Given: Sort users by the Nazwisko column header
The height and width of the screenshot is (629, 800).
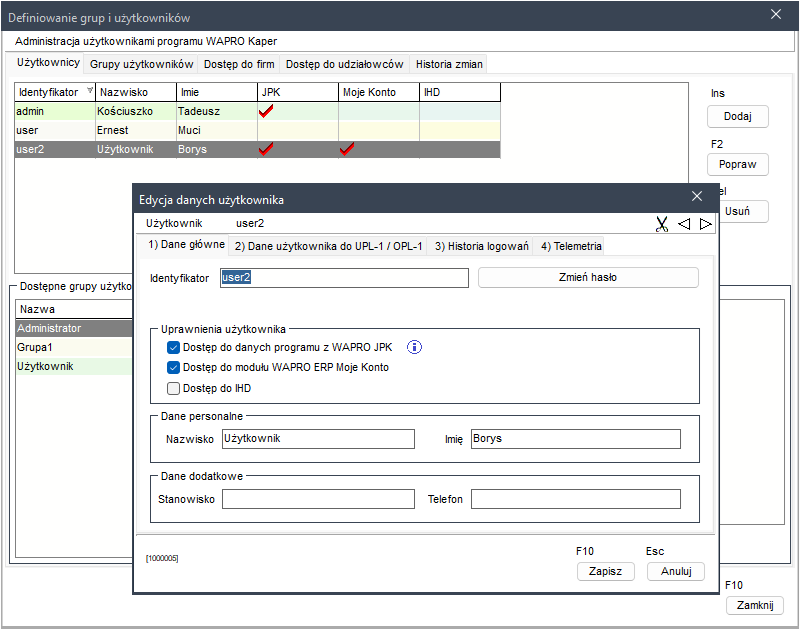Looking at the screenshot, I should pos(136,92).
